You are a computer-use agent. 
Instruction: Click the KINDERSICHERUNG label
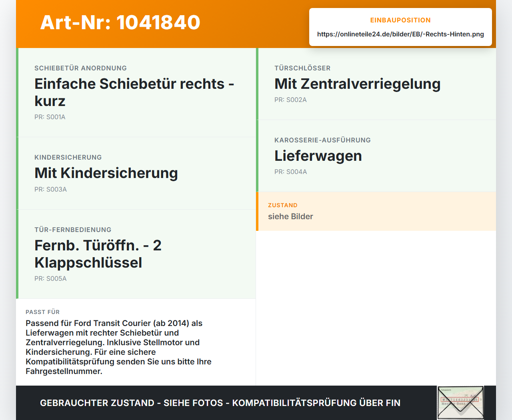point(68,157)
